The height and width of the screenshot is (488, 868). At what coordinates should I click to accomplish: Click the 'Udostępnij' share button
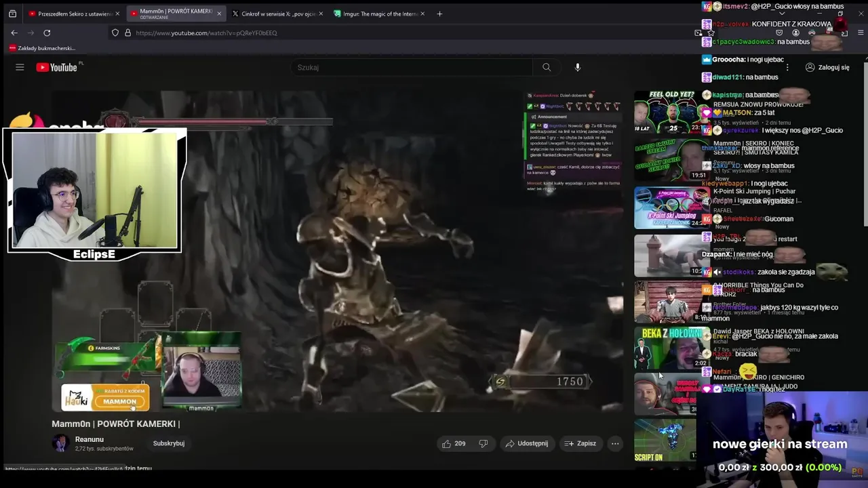click(527, 443)
